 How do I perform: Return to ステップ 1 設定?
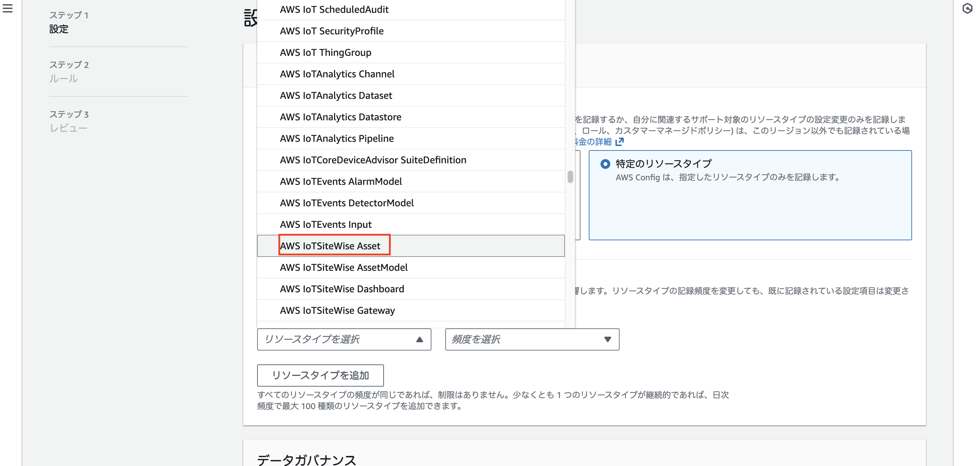pyautogui.click(x=59, y=28)
